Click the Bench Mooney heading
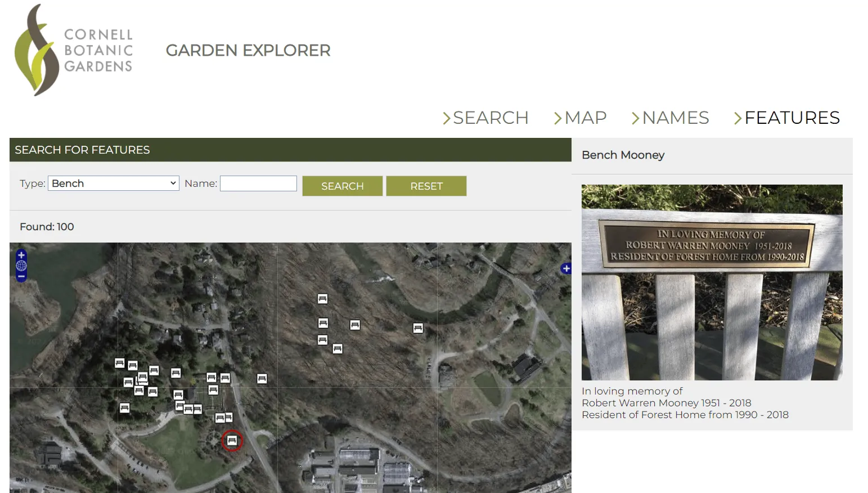Screen dimensions: 868x493 (x=623, y=155)
